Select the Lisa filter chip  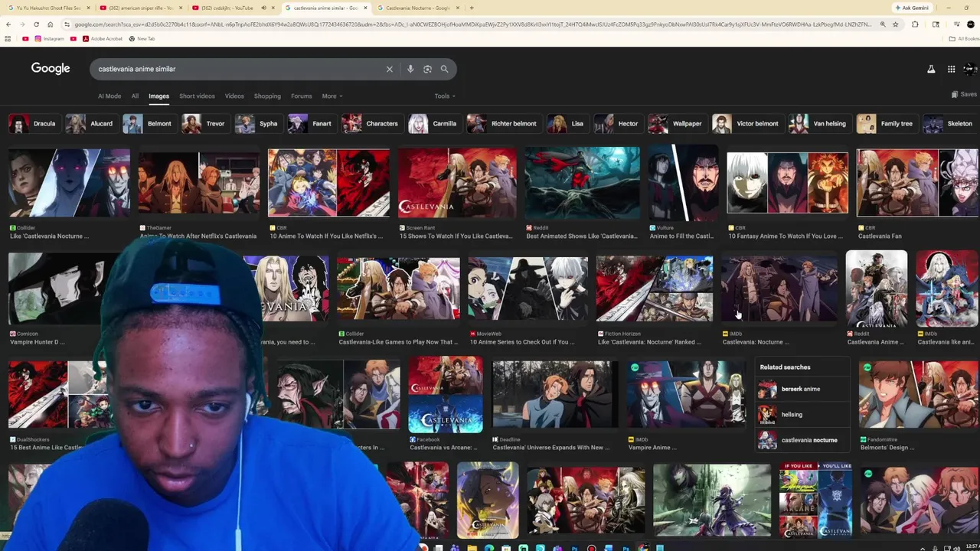[x=567, y=123]
